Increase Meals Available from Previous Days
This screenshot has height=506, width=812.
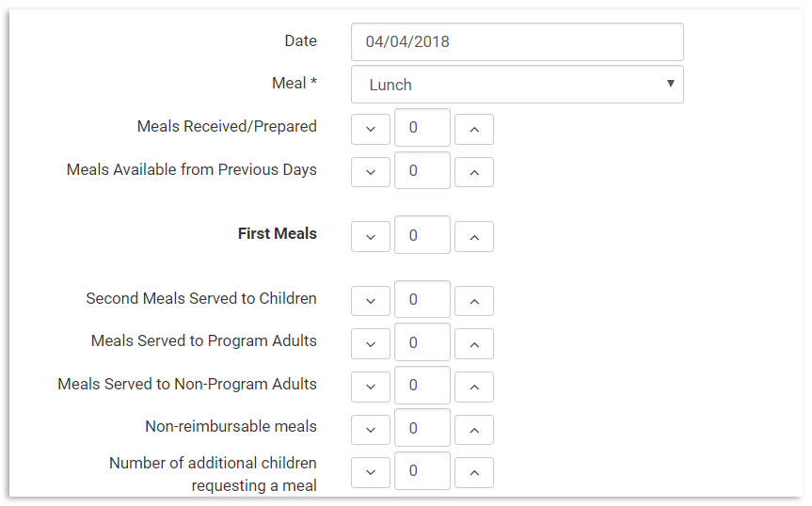(474, 172)
